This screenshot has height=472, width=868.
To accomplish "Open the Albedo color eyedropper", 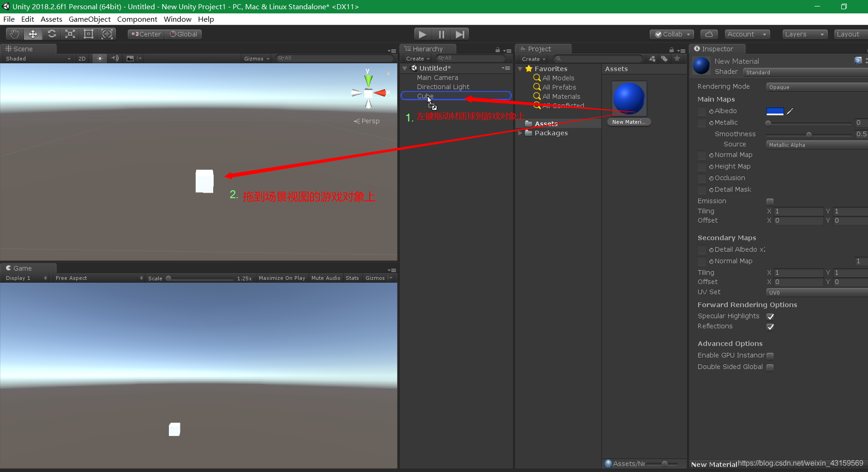I will pyautogui.click(x=790, y=111).
